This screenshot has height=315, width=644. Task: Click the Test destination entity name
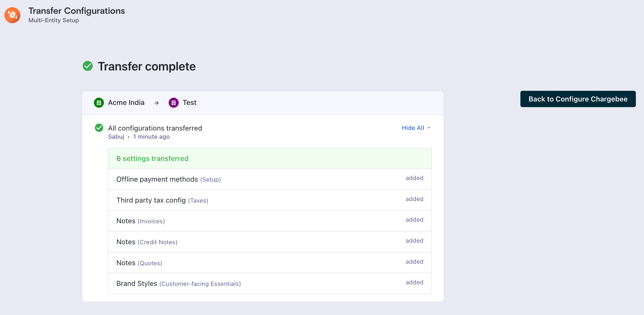coord(189,103)
